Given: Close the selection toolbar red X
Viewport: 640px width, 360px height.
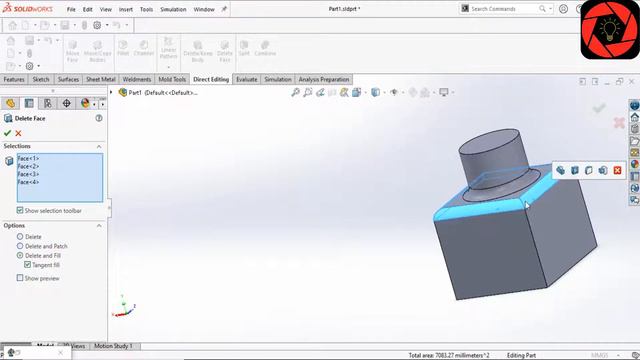Looking at the screenshot, I should point(617,170).
